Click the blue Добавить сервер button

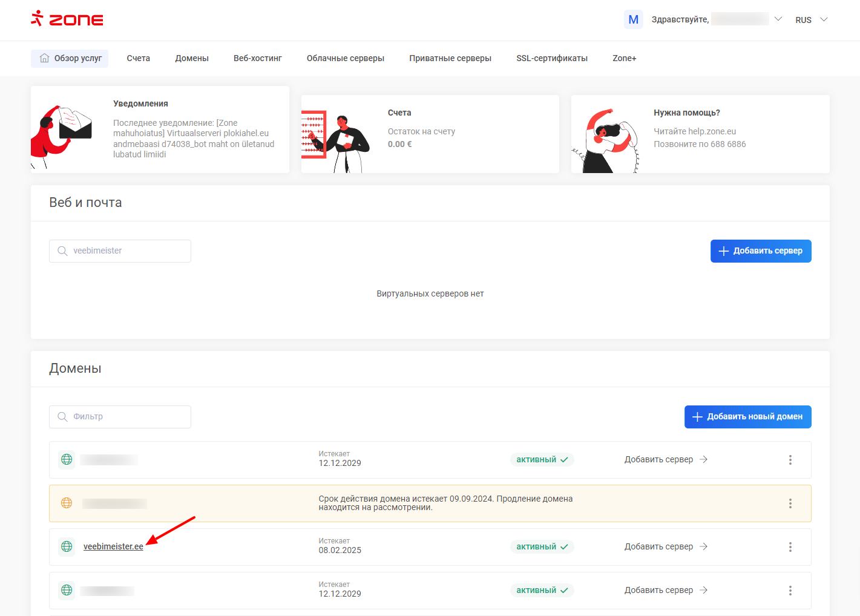point(760,251)
